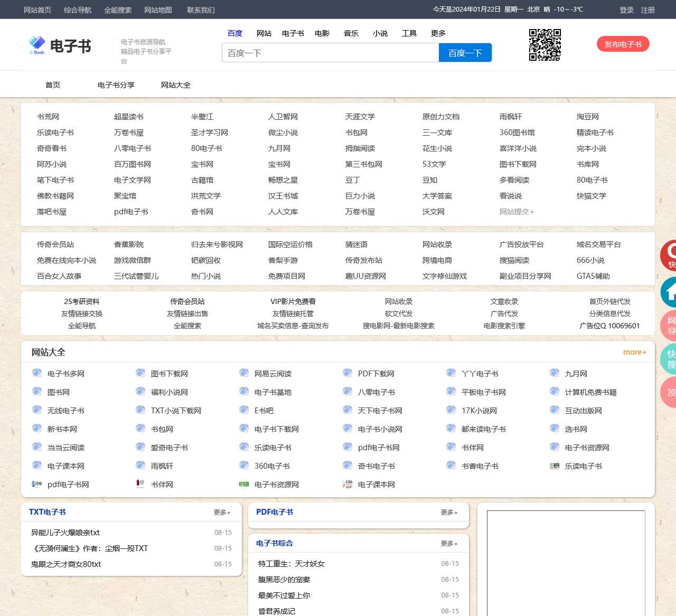Image resolution: width=676 pixels, height=616 pixels.
Task: Open 电子书分享 in the main navigation
Action: pos(116,85)
